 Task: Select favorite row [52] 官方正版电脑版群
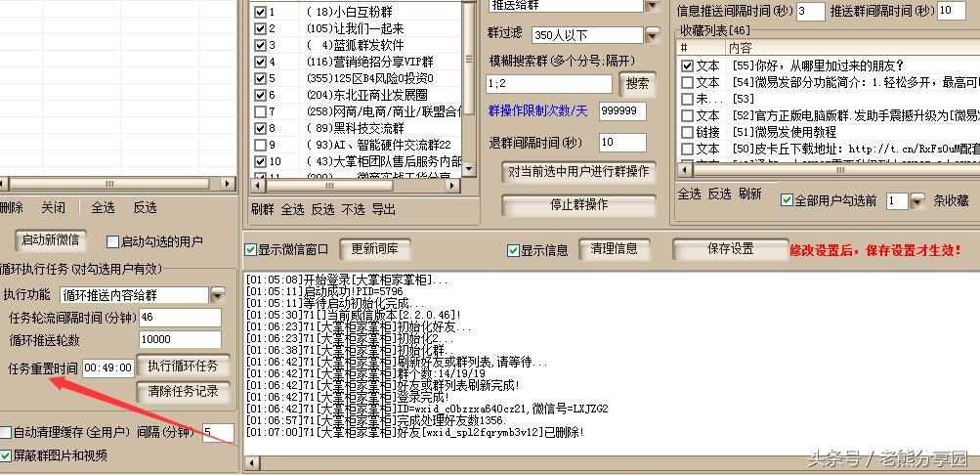[x=829, y=115]
